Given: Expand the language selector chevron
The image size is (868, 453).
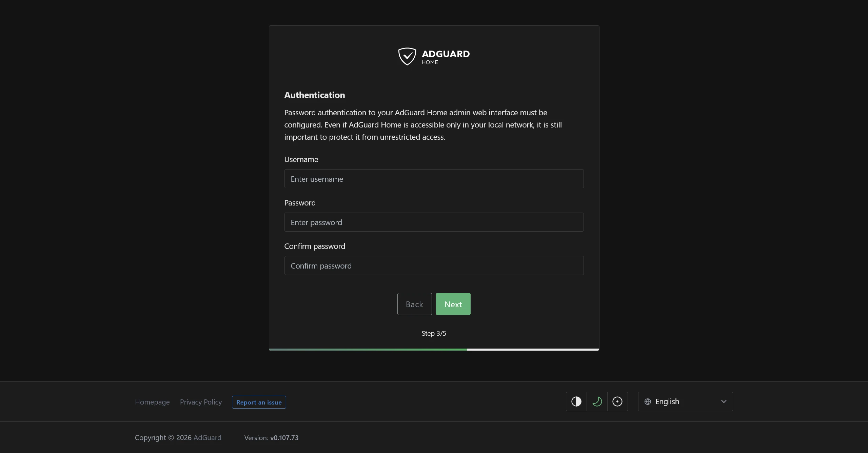Looking at the screenshot, I should pyautogui.click(x=724, y=401).
